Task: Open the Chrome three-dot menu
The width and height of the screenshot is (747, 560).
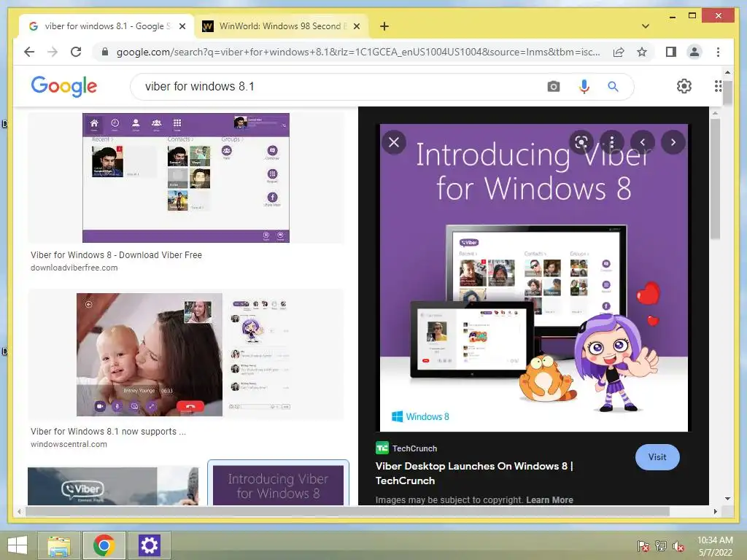Action: (x=718, y=52)
